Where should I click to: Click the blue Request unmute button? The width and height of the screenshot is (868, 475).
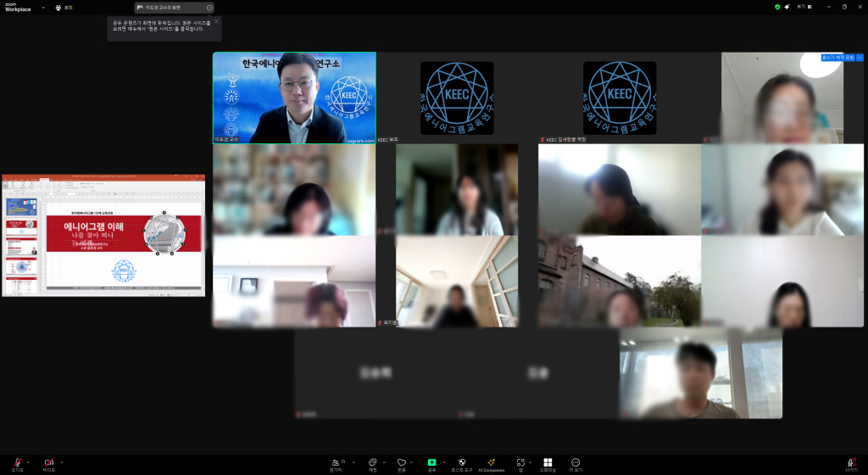(x=838, y=58)
